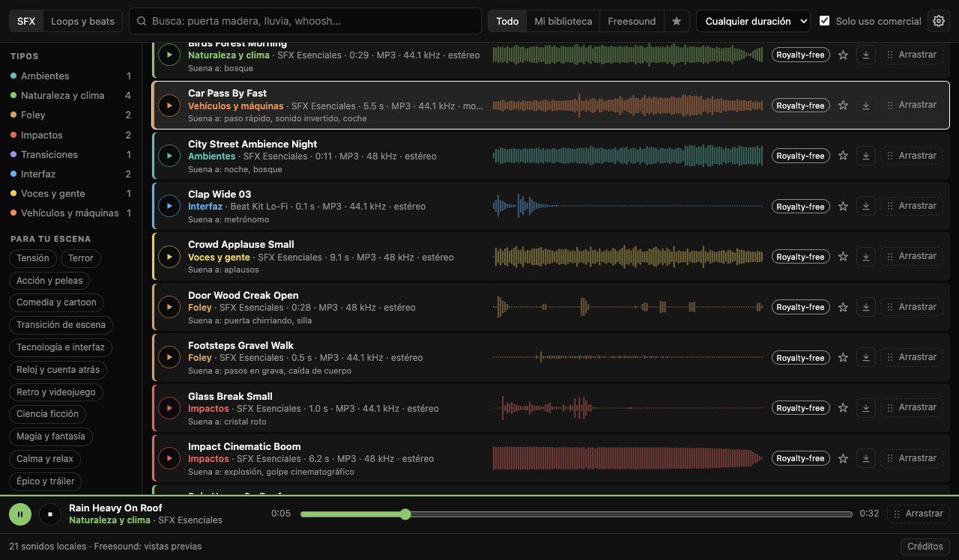Show favorites only with star filter
This screenshot has height=560, width=959.
click(677, 21)
